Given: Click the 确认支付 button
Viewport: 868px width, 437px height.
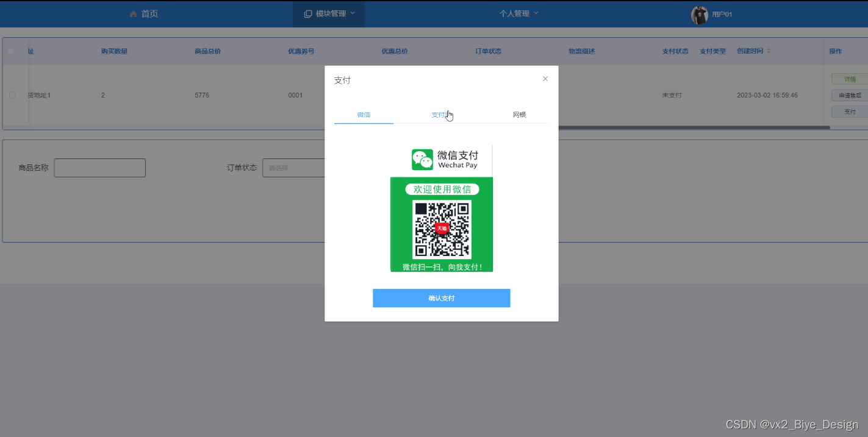Looking at the screenshot, I should (x=441, y=298).
